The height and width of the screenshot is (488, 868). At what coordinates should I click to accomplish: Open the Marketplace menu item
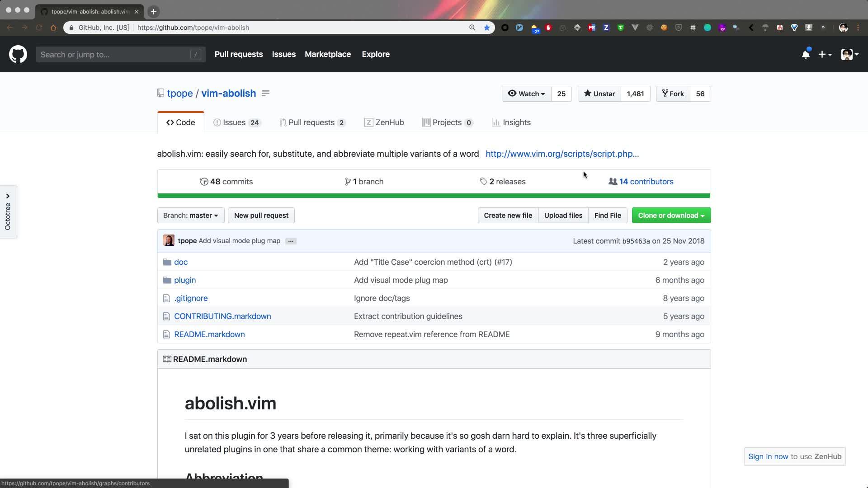[328, 54]
